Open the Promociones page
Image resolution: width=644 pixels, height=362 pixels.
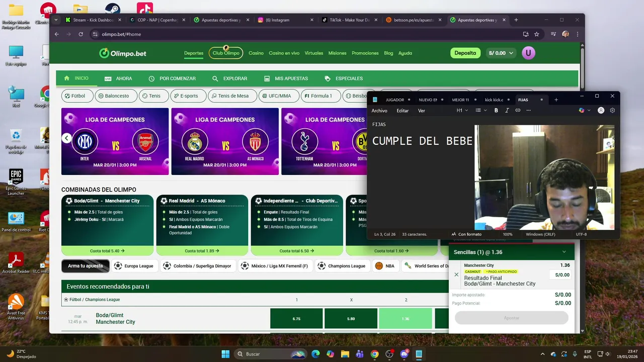(x=365, y=53)
